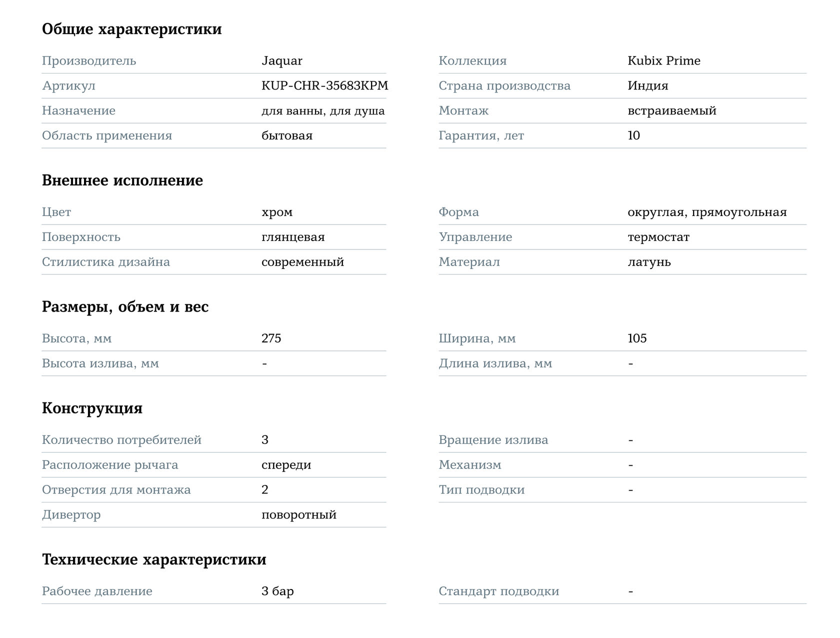Viewport: 840px width, 638px height.
Task: Click the Назначение value для ванны, для душа
Action: [322, 111]
